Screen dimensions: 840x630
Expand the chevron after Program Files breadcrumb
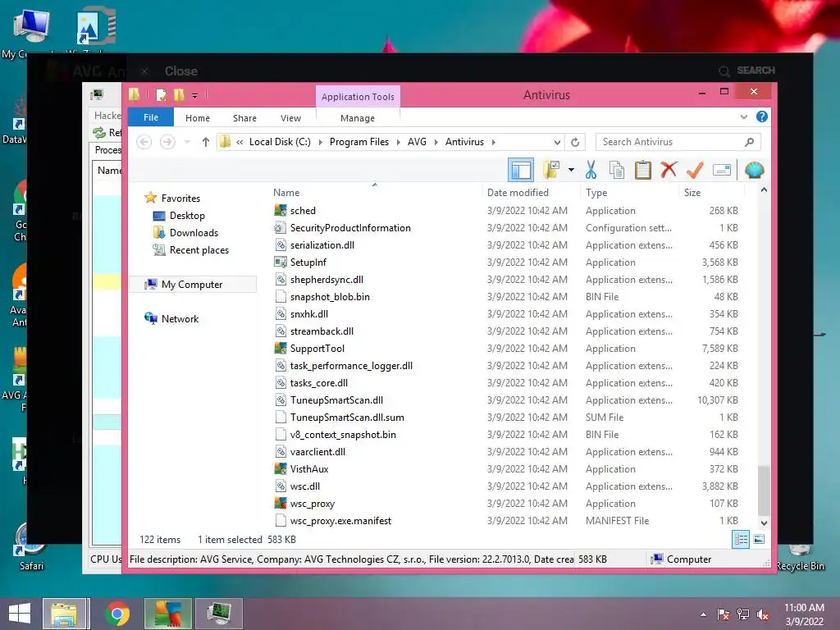tap(399, 142)
